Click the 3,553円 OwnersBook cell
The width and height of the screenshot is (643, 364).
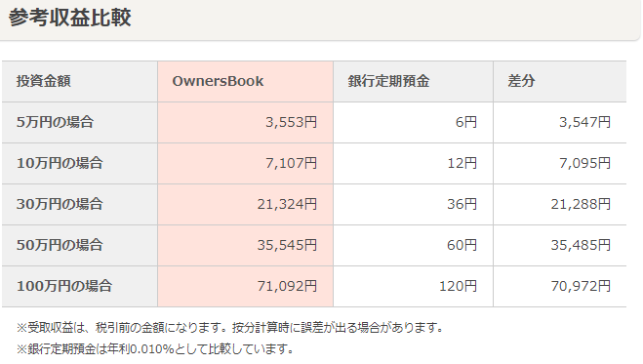[x=291, y=122]
